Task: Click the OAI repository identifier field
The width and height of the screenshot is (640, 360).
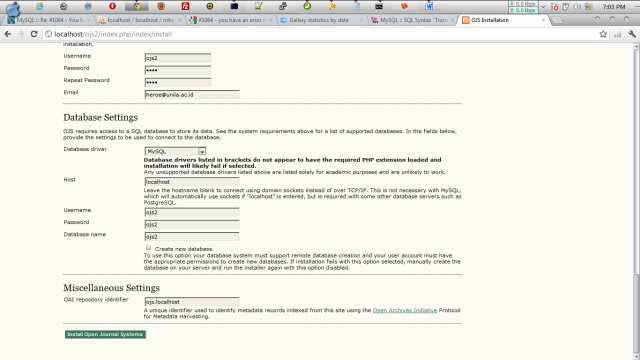Action: tap(192, 302)
